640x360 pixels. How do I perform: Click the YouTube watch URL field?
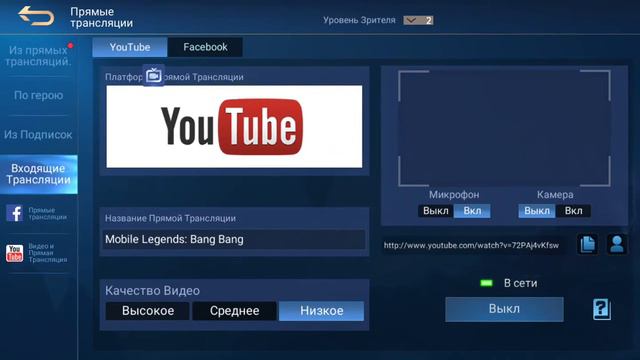473,245
